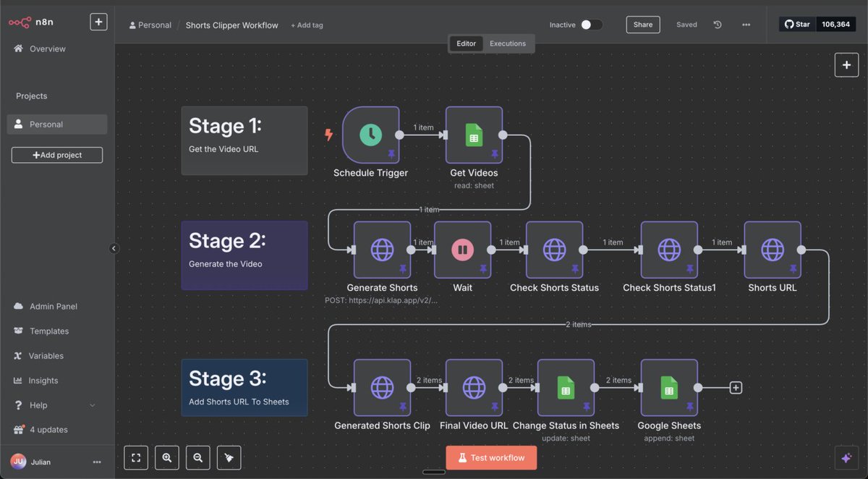Select the Wait node in Stage 2
The image size is (868, 479).
point(461,250)
